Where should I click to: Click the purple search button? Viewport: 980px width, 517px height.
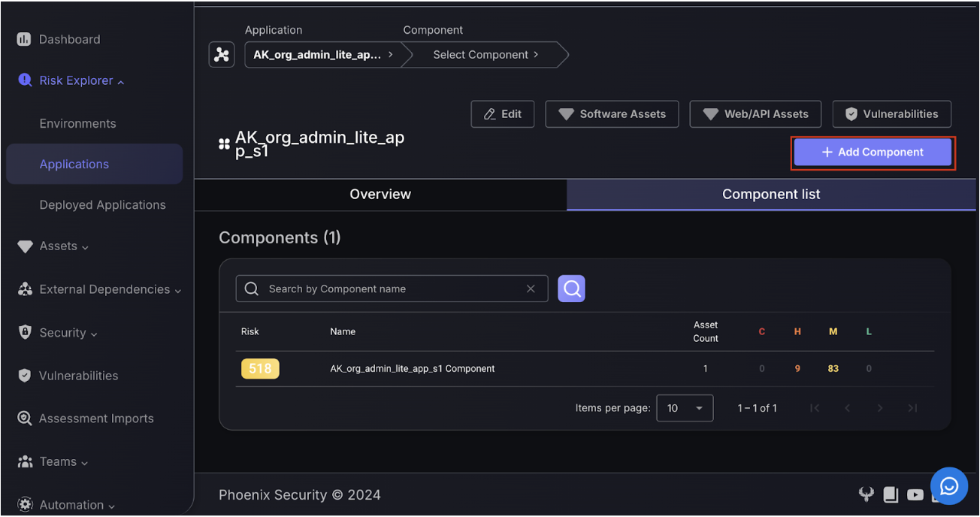click(571, 289)
